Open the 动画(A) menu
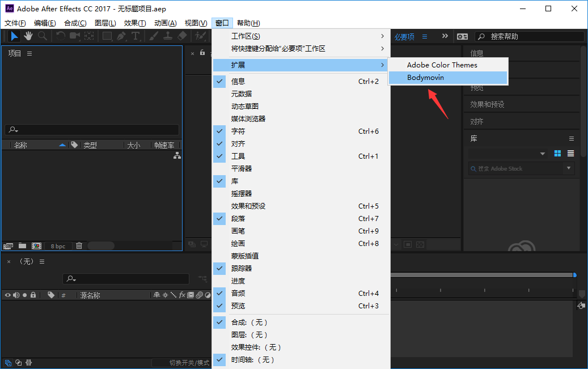Image resolution: width=588 pixels, height=369 pixels. click(x=166, y=23)
